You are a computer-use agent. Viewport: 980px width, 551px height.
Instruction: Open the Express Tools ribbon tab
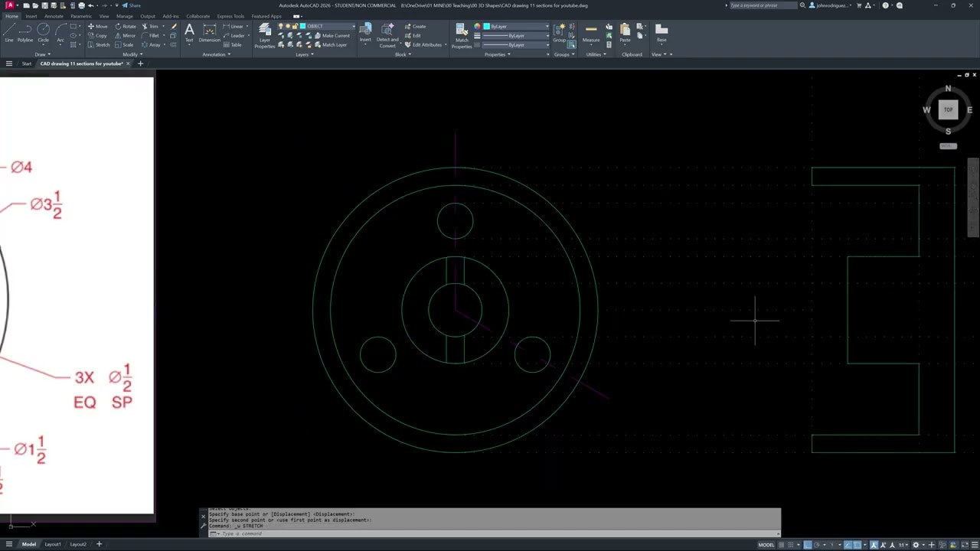tap(230, 16)
